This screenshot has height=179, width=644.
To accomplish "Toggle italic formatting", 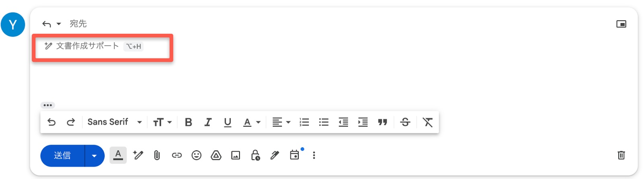I will click(208, 122).
